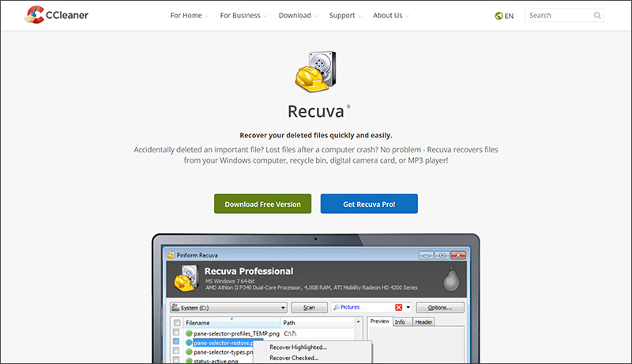Sort by the Filename column header

click(231, 322)
